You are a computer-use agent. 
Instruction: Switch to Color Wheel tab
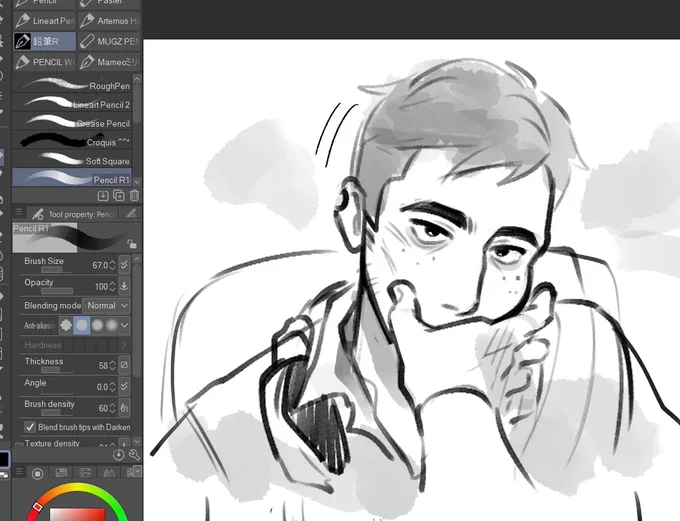pyautogui.click(x=38, y=473)
